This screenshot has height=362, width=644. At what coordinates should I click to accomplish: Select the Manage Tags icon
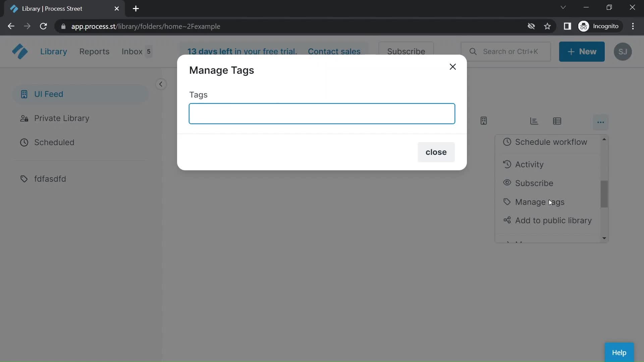point(507,201)
